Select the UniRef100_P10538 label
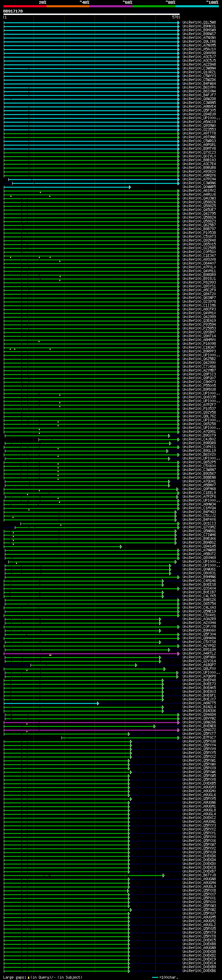This screenshot has height=980, width=222. pyautogui.click(x=199, y=233)
